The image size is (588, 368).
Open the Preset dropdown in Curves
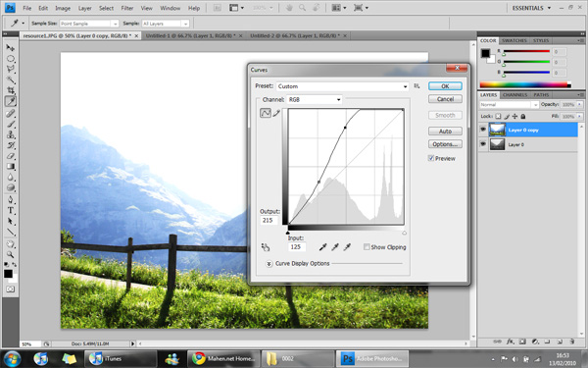point(342,86)
